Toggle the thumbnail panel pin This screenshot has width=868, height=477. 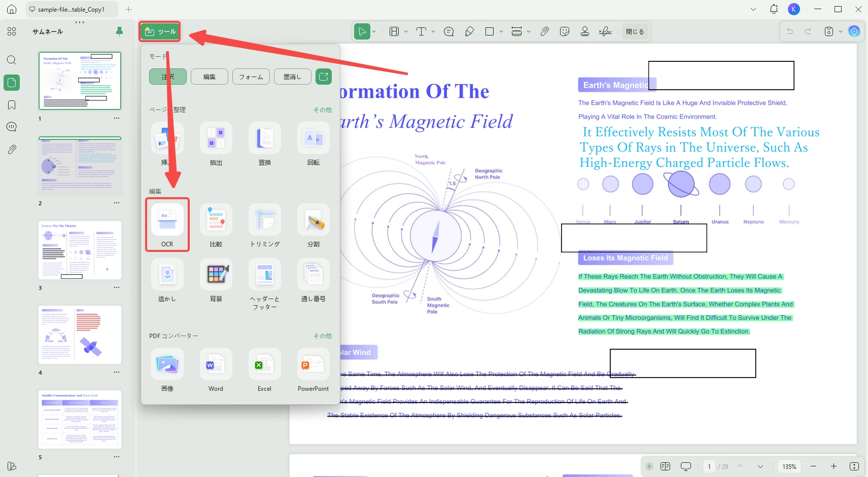(x=120, y=31)
